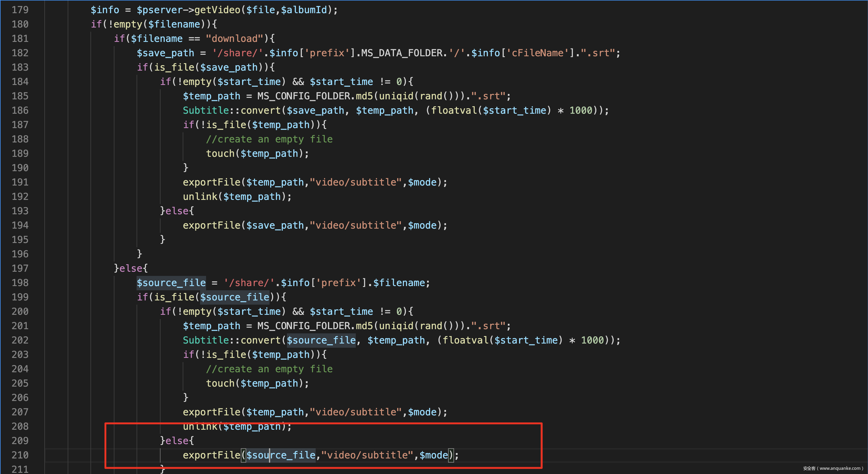Click the uniqid function on line 185
Screen dimensions: 868x474
(x=396, y=96)
